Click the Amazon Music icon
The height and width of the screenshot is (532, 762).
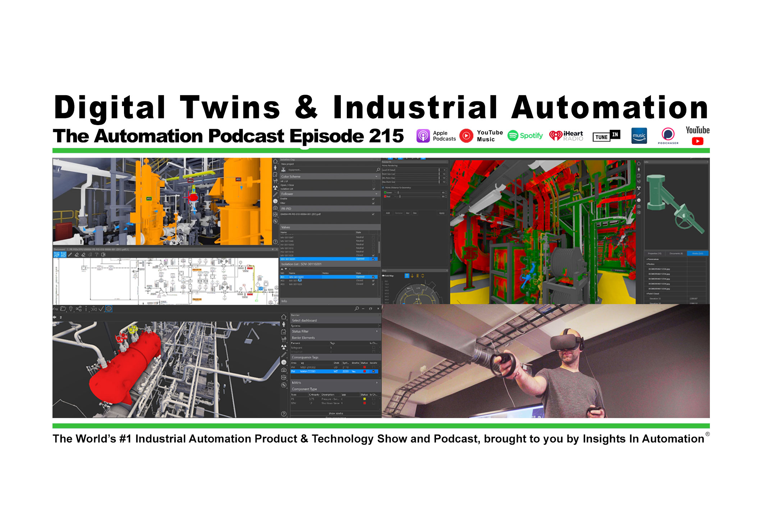(639, 136)
